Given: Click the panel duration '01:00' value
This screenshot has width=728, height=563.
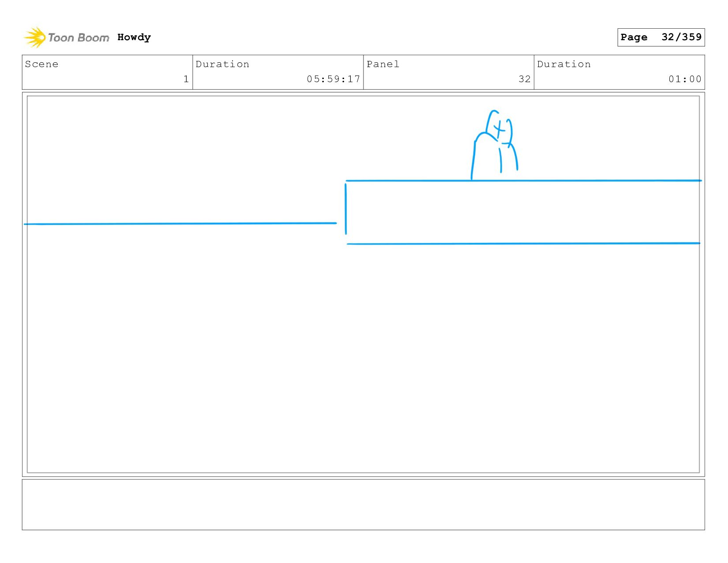Looking at the screenshot, I should pyautogui.click(x=685, y=79).
